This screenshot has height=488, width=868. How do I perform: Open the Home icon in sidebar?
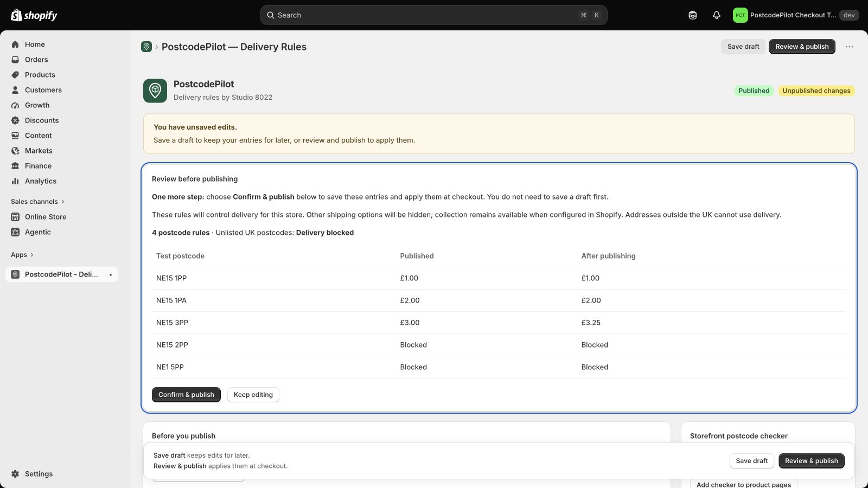coord(15,44)
